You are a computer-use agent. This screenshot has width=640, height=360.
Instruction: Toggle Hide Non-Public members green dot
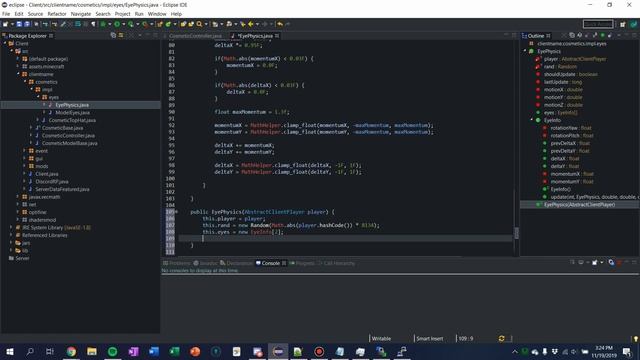point(602,36)
